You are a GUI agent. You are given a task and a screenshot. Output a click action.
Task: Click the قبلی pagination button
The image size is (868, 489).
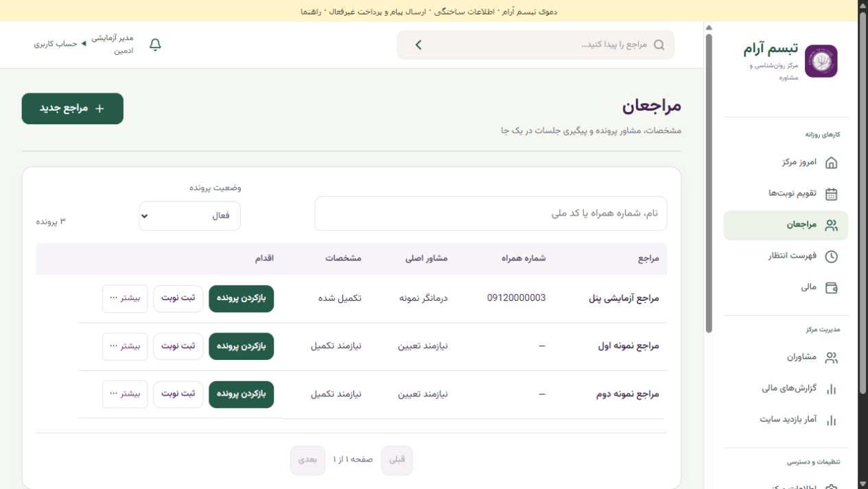pyautogui.click(x=397, y=460)
